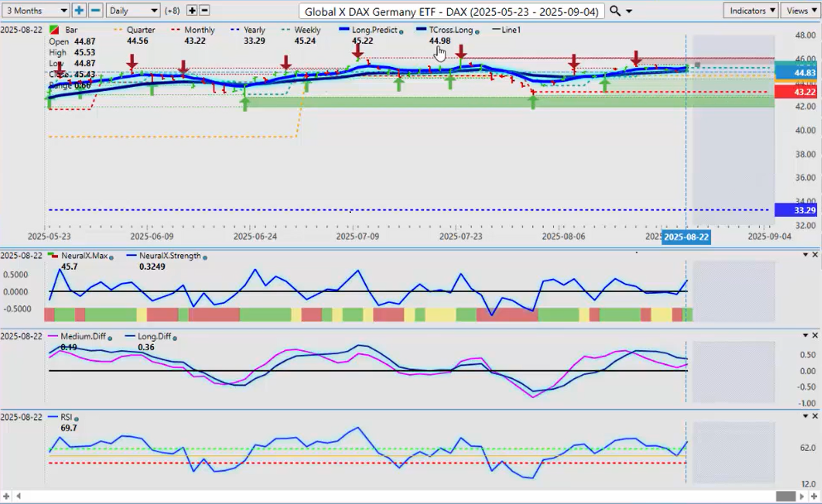Screen dimensions: 822x504
Task: Toggle the Long.Predict legend settings dot
Action: pyautogui.click(x=402, y=31)
